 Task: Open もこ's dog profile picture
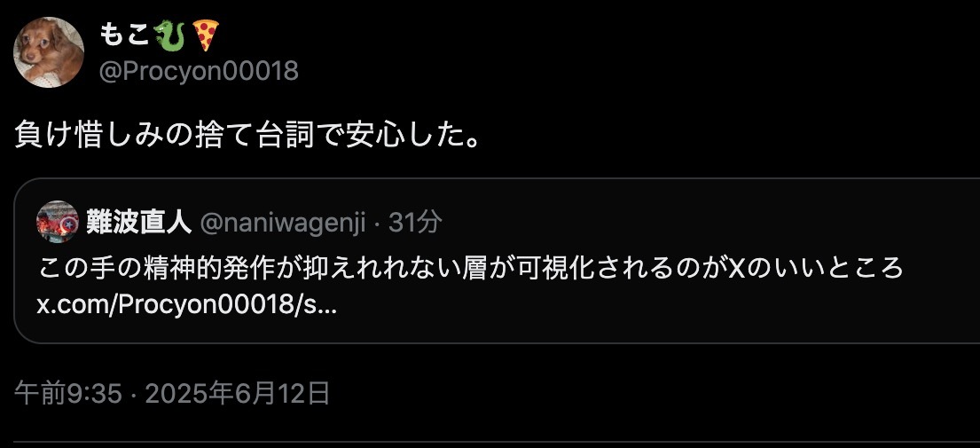(x=49, y=52)
